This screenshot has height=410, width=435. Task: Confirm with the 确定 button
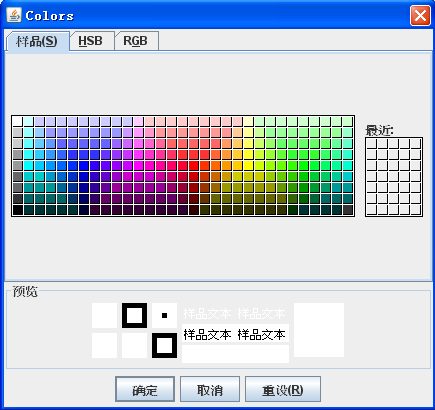(x=145, y=389)
